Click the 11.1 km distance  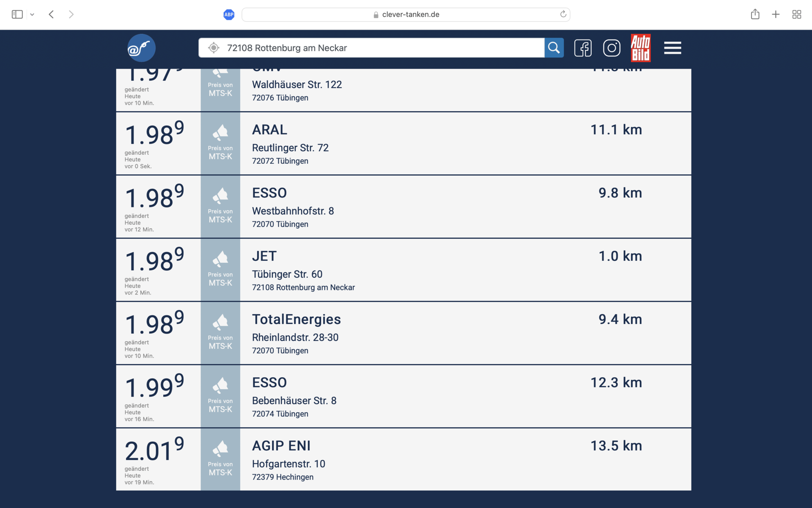tap(616, 130)
